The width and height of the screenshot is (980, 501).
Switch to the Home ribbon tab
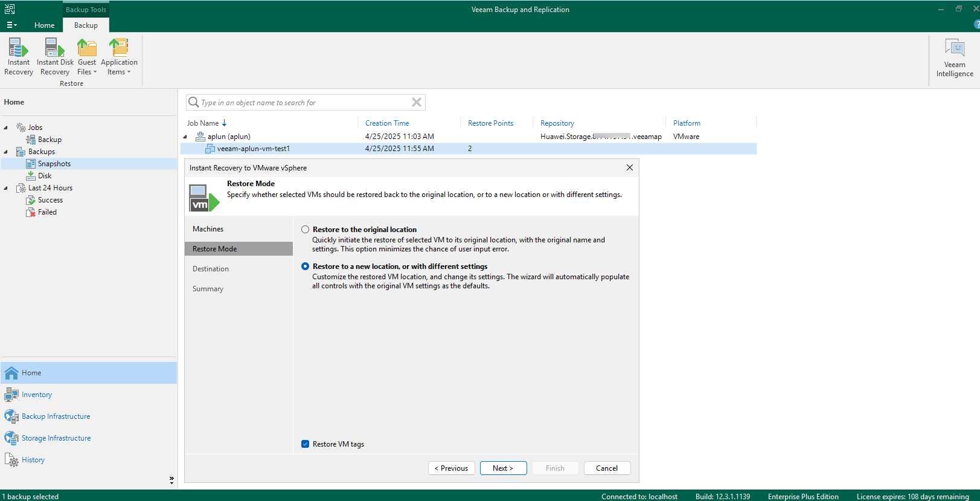point(45,25)
